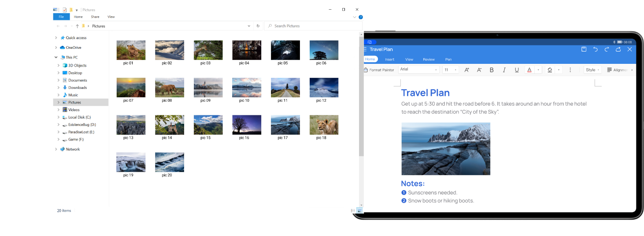
Task: Click the blue File button in Explorer
Action: 61,17
